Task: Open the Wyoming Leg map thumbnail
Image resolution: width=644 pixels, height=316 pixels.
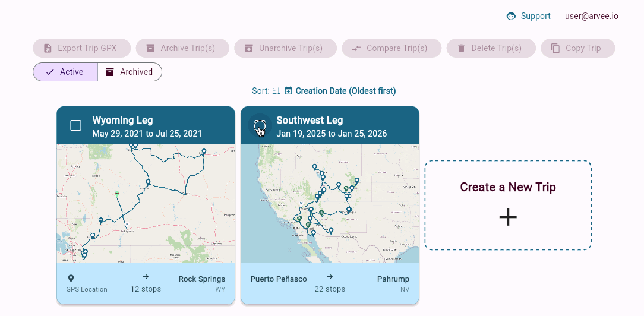Action: tap(146, 204)
